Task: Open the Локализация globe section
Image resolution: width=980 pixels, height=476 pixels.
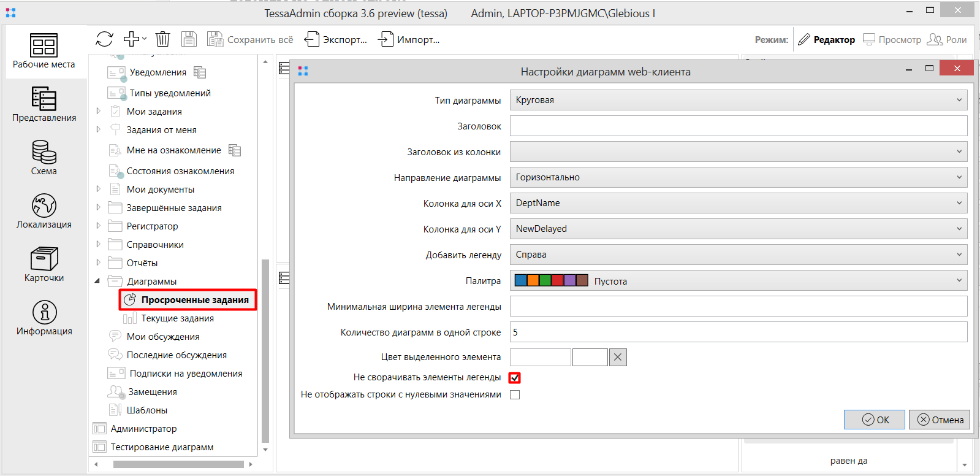Action: pyautogui.click(x=44, y=211)
